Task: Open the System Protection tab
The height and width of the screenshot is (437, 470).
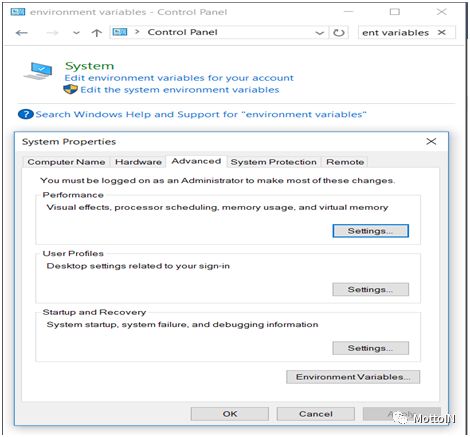Action: pyautogui.click(x=273, y=162)
